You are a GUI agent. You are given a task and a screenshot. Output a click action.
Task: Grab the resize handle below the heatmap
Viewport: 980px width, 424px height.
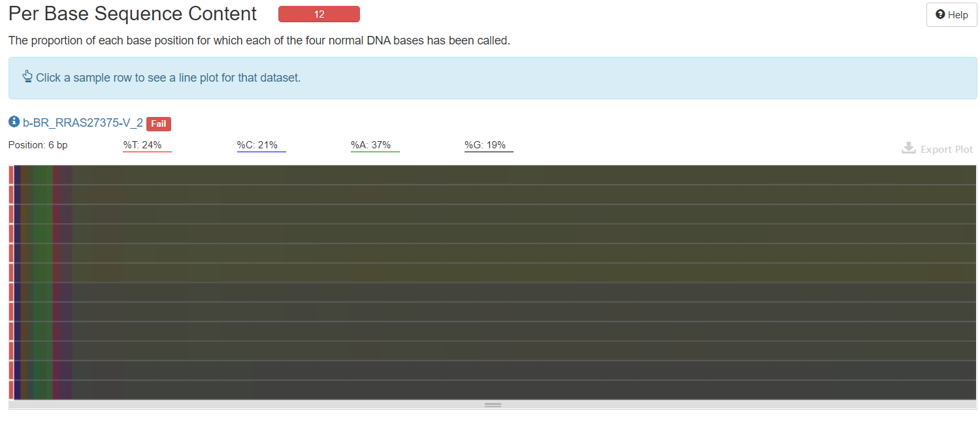pos(493,405)
